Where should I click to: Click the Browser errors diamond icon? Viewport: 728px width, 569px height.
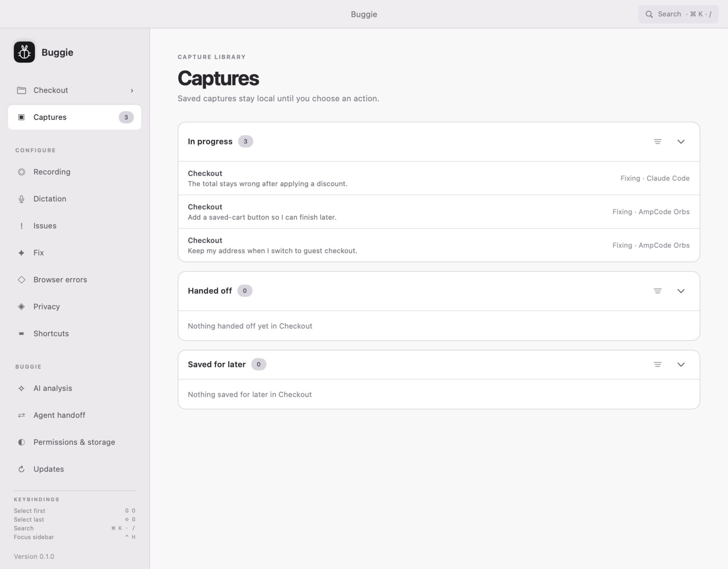[x=21, y=279]
